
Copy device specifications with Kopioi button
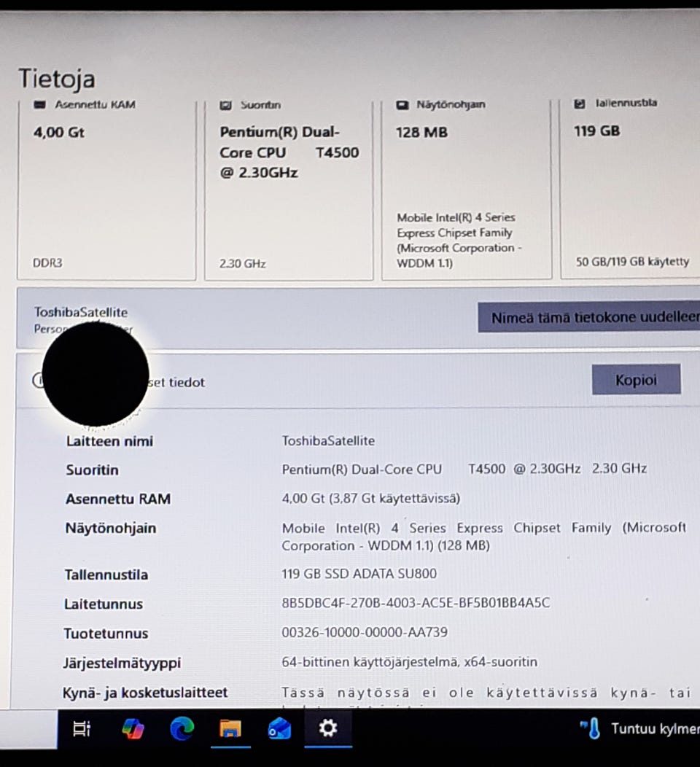(636, 380)
